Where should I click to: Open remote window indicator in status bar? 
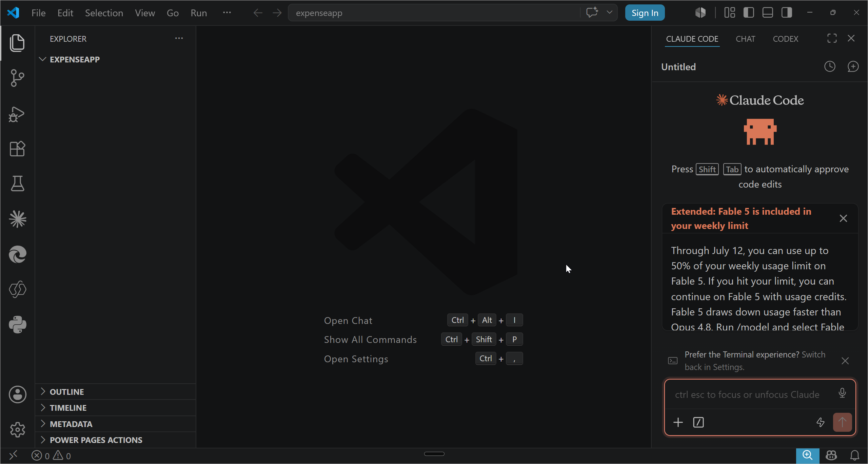[x=13, y=456]
